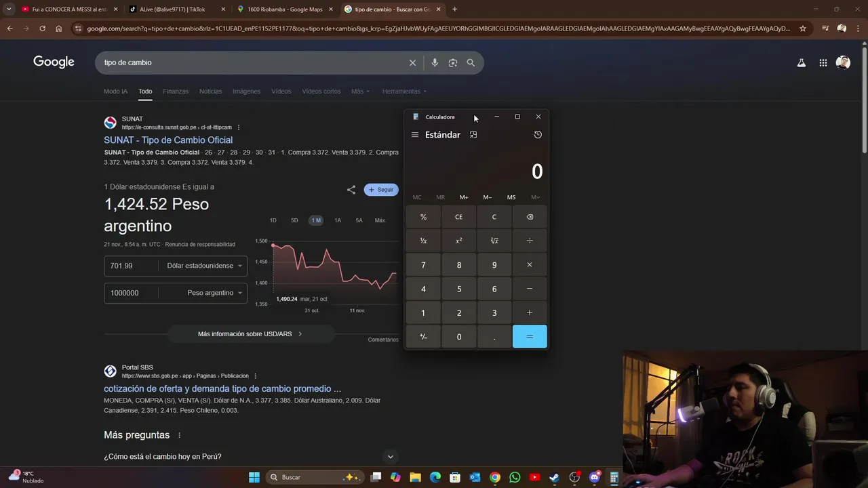868x488 pixels.
Task: Switch to Vídeos cortos tab
Action: [x=321, y=91]
